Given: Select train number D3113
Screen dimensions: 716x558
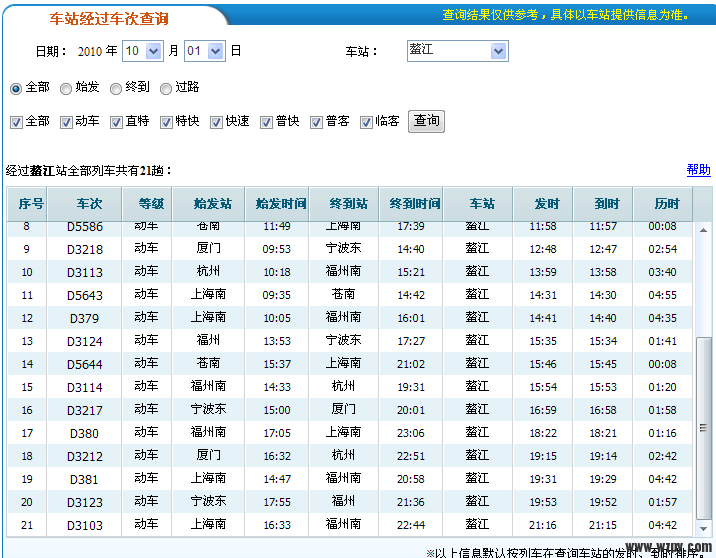Looking at the screenshot, I should (85, 273).
